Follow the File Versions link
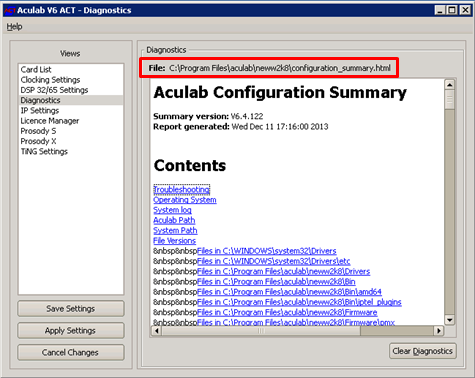 click(x=174, y=241)
